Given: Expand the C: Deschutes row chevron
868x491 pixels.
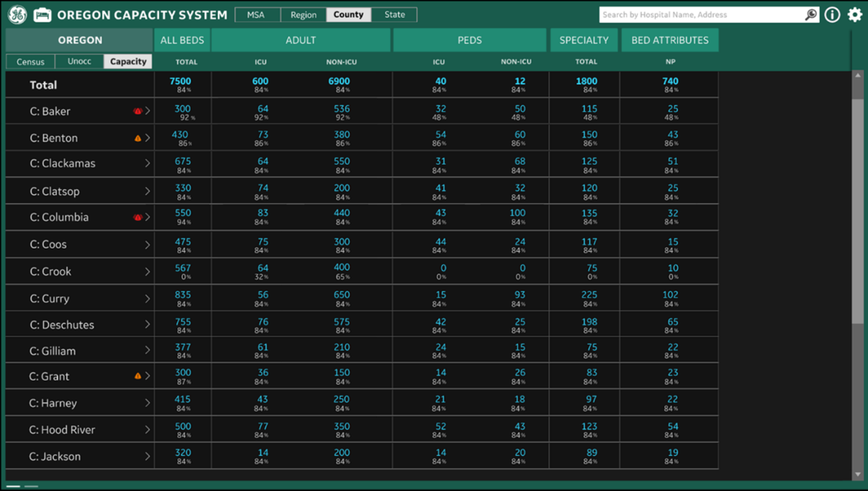Looking at the screenshot, I should [148, 324].
